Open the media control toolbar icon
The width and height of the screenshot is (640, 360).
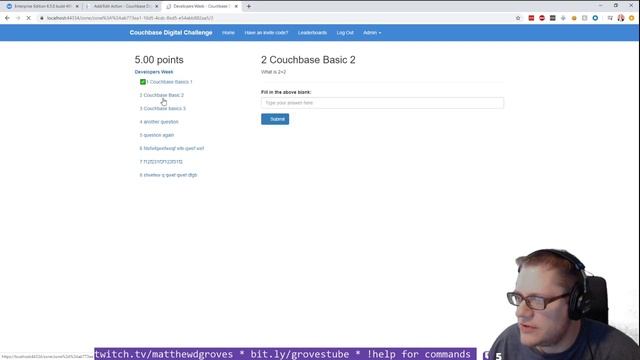coord(610,18)
